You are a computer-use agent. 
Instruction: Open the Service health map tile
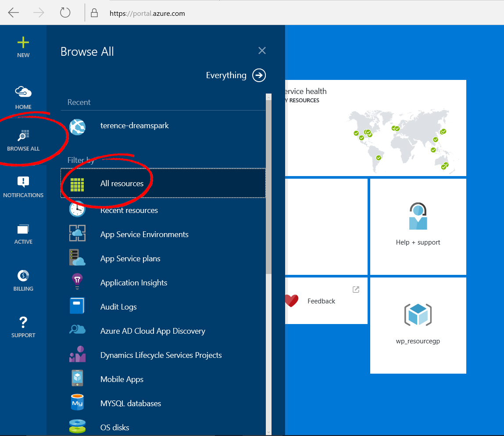[375, 128]
